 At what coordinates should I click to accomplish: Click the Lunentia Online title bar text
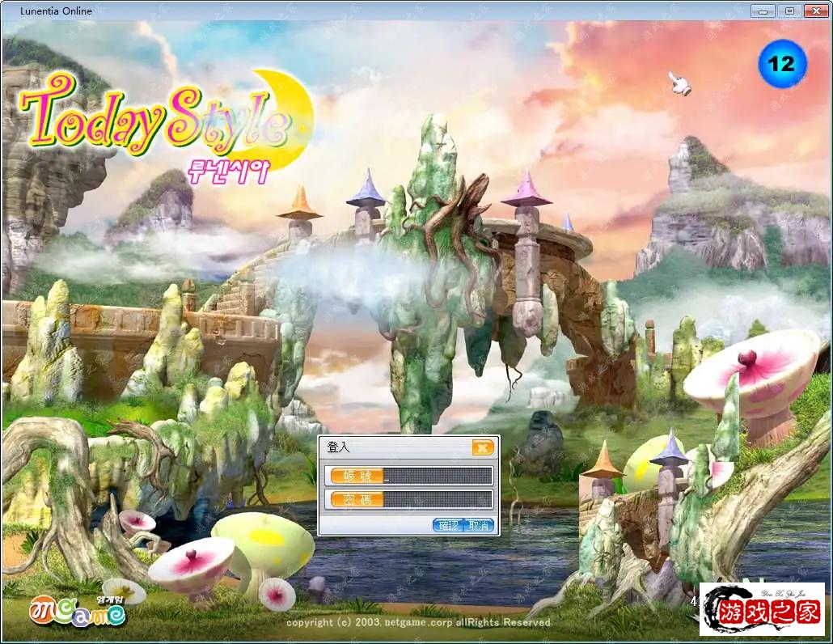coord(56,11)
